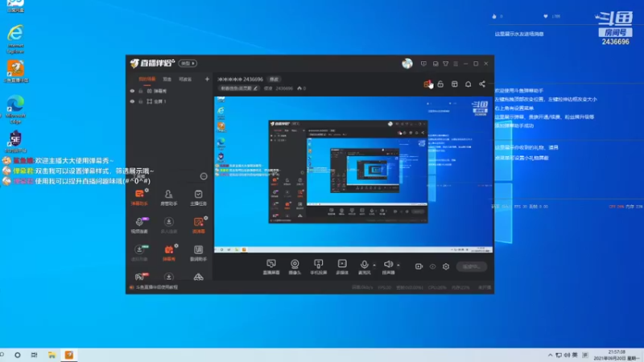Viewport: 644px width, 362px height.
Task: Open the mail inbox icon in title bar
Action: coord(436,64)
